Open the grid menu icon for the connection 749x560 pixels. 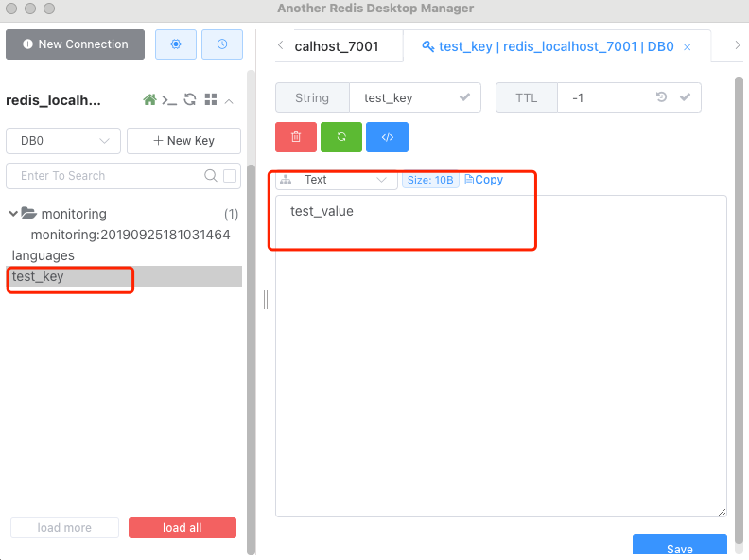coord(211,99)
